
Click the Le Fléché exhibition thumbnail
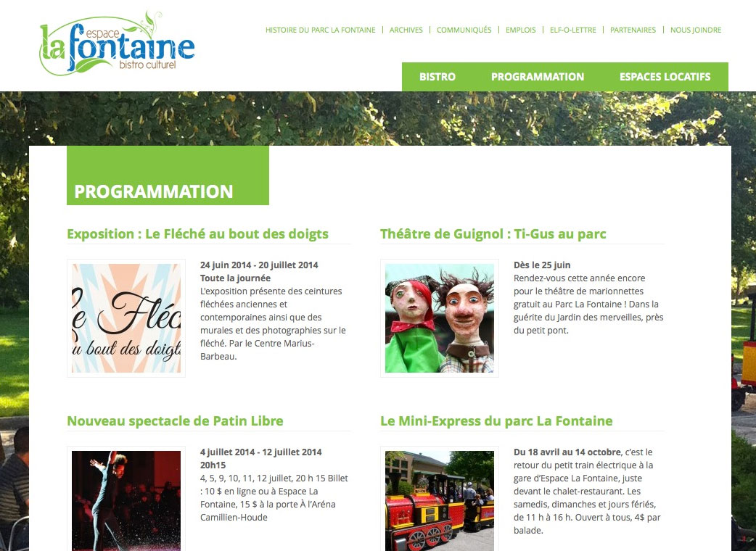click(x=126, y=318)
